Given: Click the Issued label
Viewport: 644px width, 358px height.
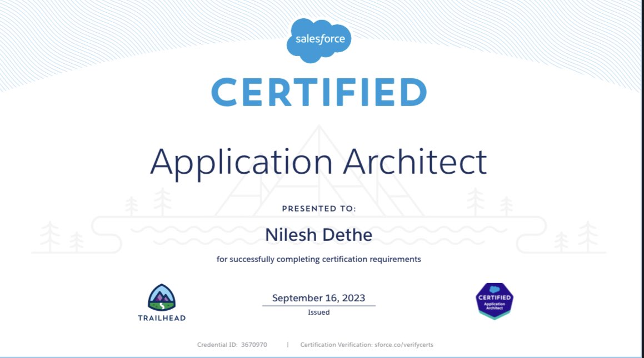Looking at the screenshot, I should (x=319, y=312).
